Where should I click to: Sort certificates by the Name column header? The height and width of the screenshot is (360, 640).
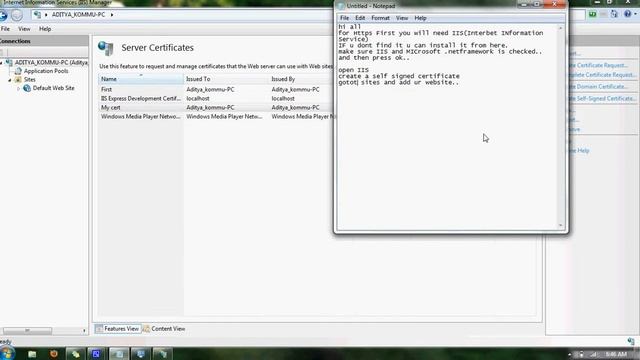coord(140,79)
